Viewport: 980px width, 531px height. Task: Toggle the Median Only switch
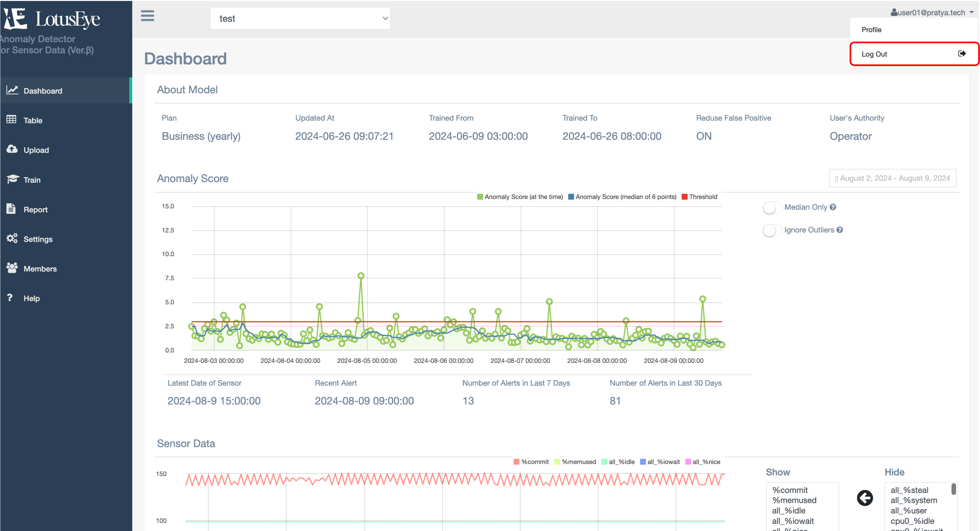click(772, 208)
